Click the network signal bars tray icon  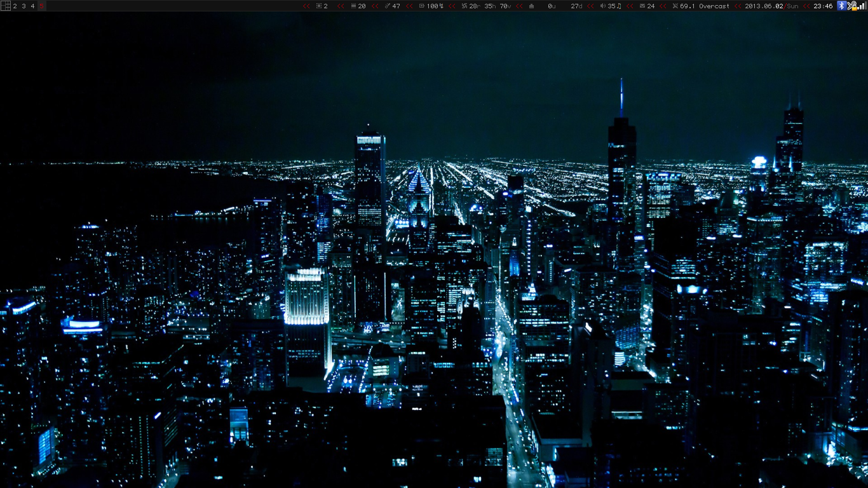pos(860,6)
